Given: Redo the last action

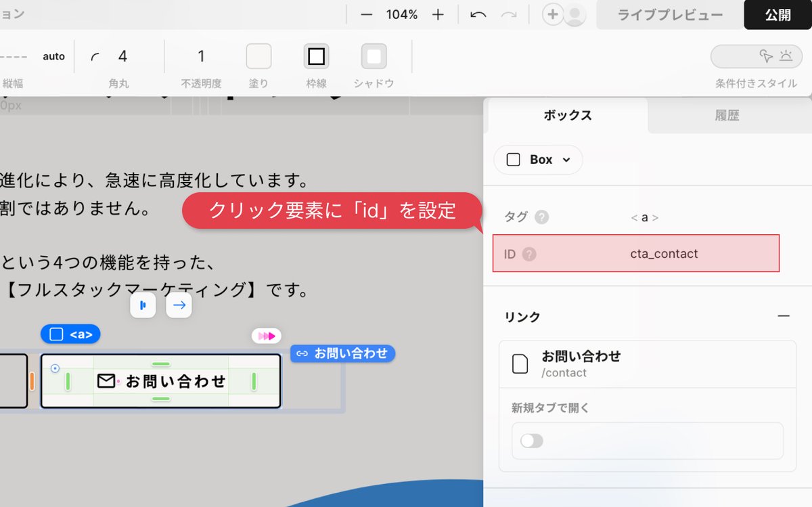Looking at the screenshot, I should pos(509,15).
